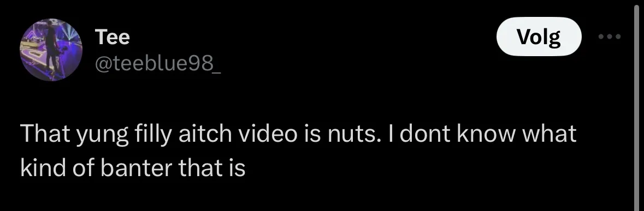This screenshot has height=211, width=644.
Task: Show more actions for Tee's post
Action: [x=610, y=37]
